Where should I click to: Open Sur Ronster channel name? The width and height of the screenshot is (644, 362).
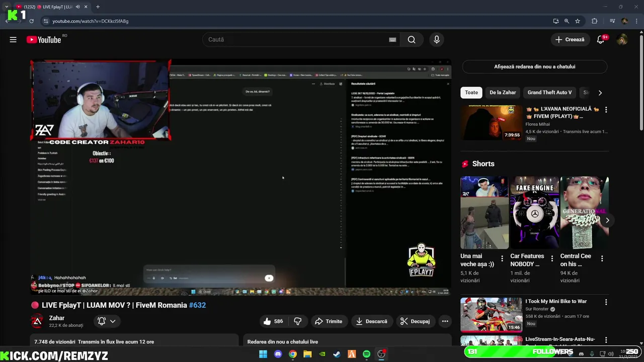coord(537,309)
